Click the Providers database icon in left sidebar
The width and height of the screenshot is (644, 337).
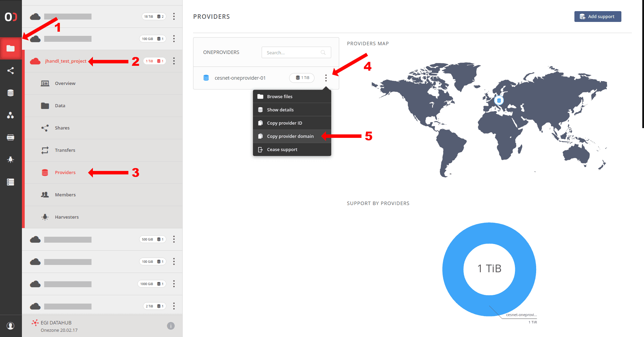pos(10,93)
